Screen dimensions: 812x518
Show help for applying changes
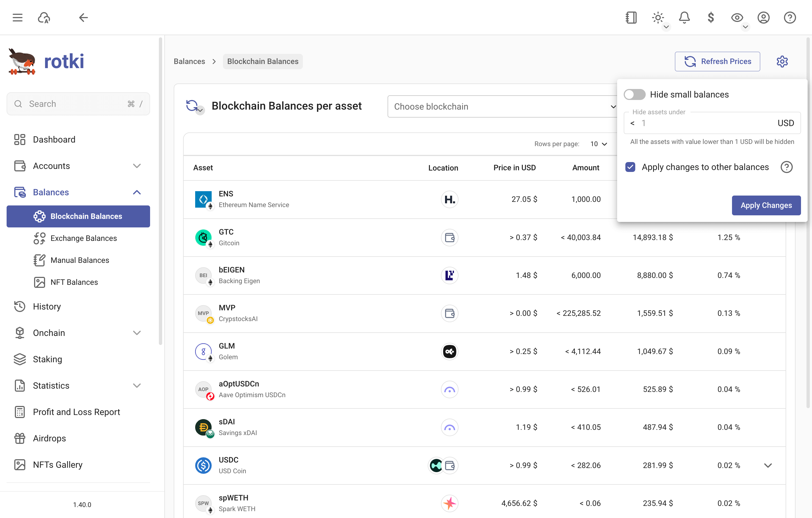click(786, 167)
